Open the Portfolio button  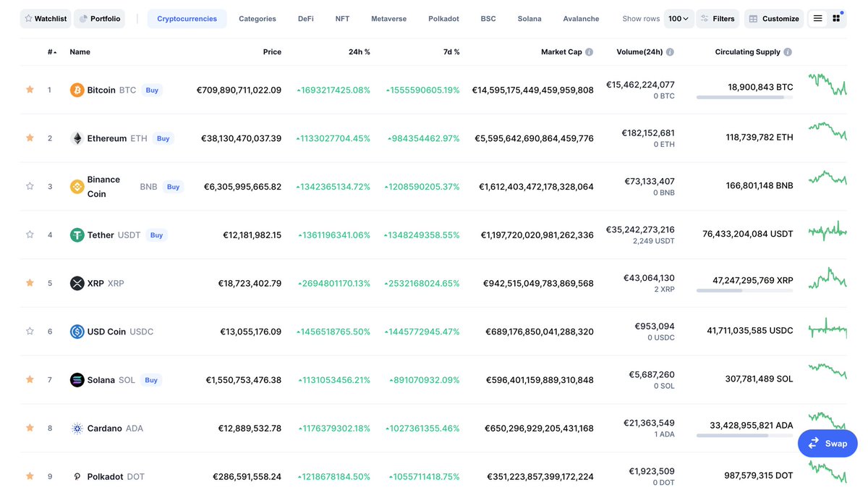click(99, 19)
